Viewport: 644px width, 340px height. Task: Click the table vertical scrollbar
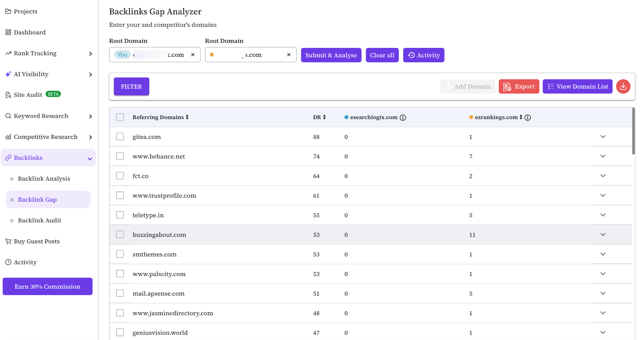point(634,131)
